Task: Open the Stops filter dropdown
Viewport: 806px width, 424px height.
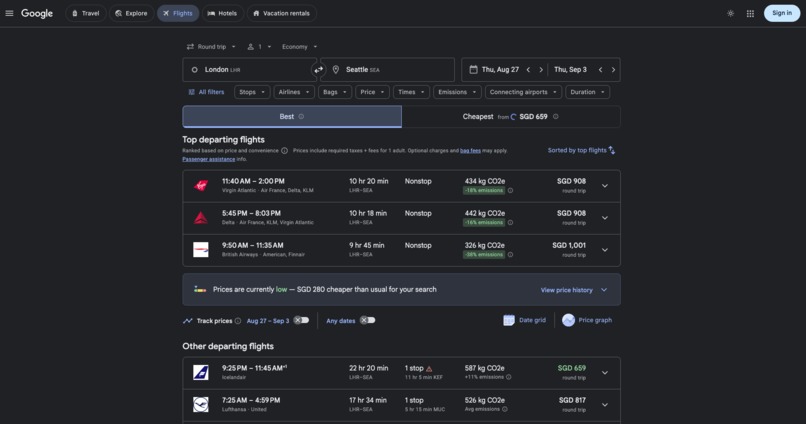Action: 252,92
